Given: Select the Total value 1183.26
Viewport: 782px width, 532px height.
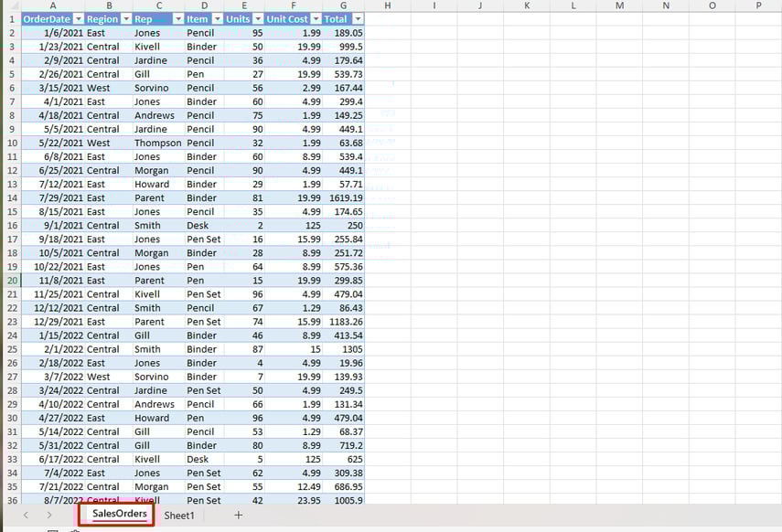Looking at the screenshot, I should [x=343, y=322].
